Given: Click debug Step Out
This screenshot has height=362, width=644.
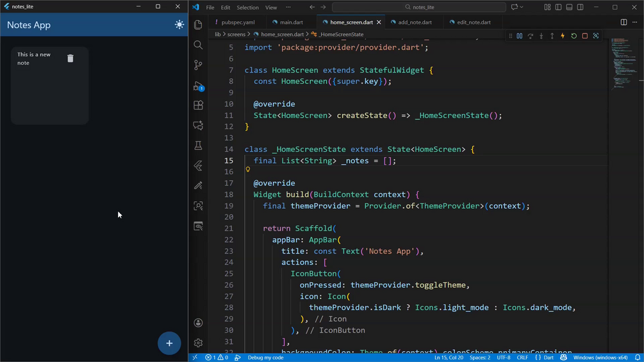Looking at the screenshot, I should 552,36.
